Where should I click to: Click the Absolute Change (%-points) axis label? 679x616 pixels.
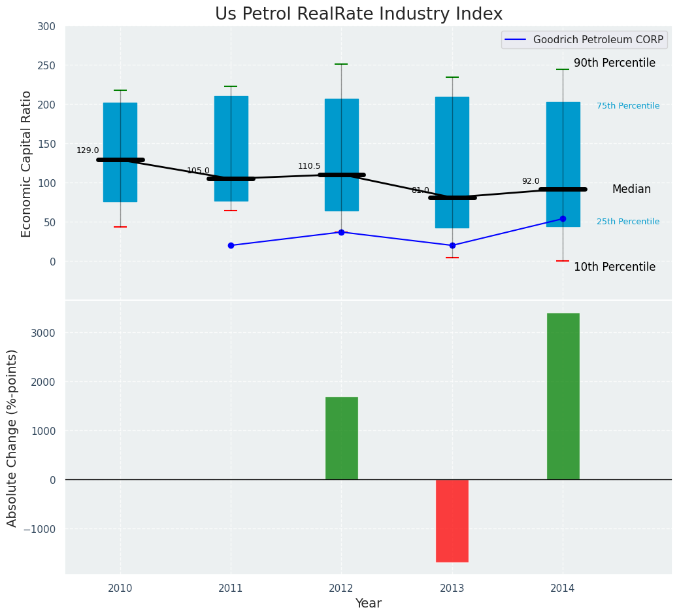tap(12, 437)
